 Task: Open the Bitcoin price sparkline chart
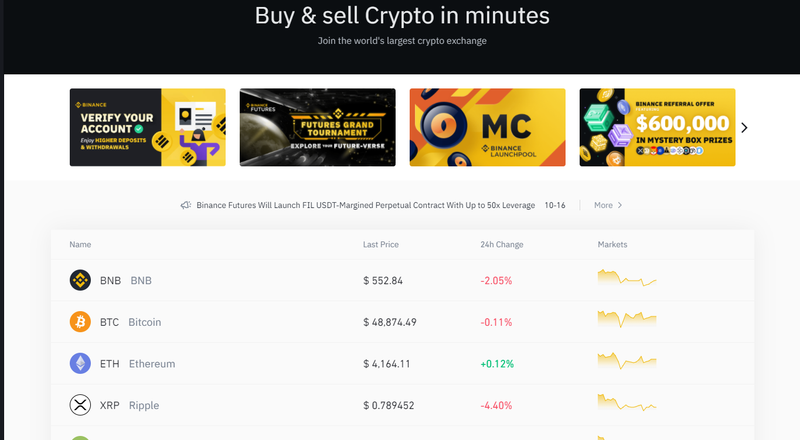click(627, 321)
